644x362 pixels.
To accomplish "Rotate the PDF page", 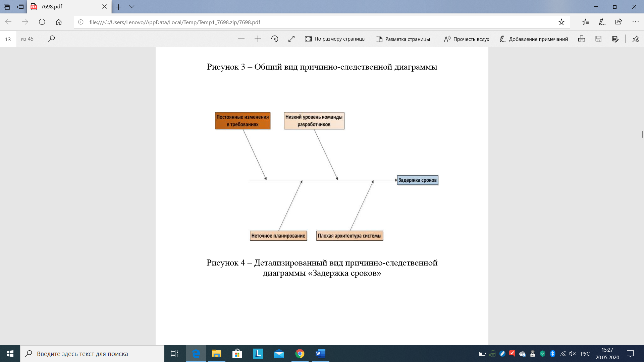I will point(275,39).
